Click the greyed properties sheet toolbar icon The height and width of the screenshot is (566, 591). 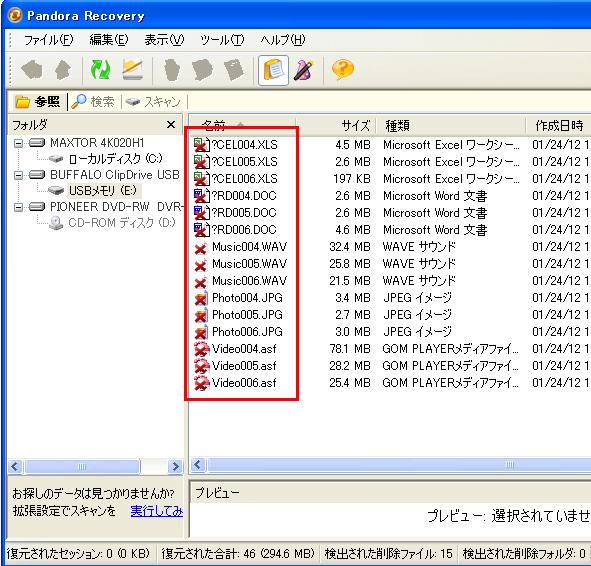(234, 70)
